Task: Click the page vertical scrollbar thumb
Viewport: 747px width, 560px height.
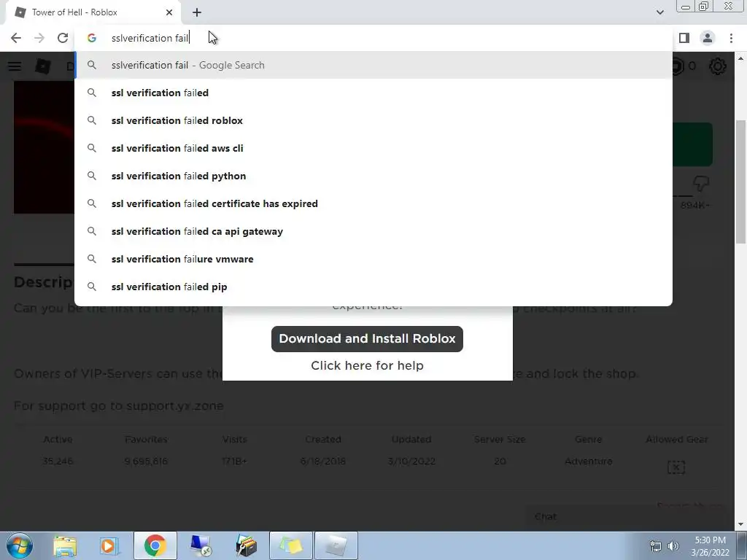Action: point(741,182)
